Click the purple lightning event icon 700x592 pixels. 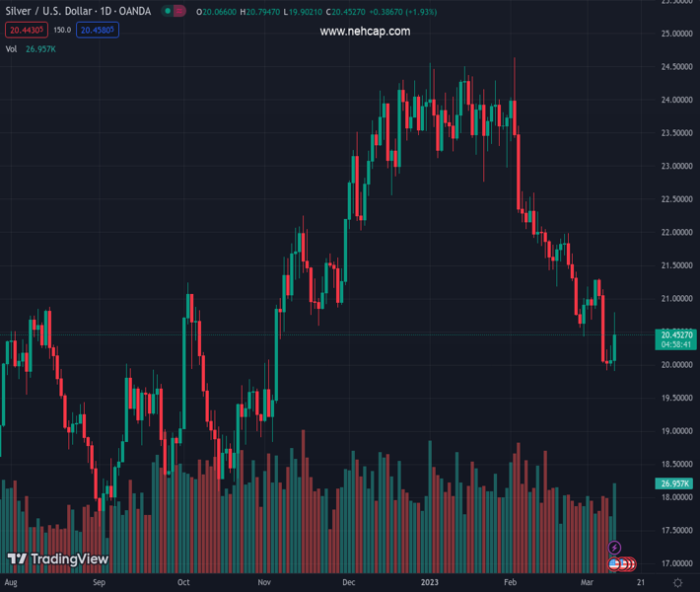[x=615, y=548]
